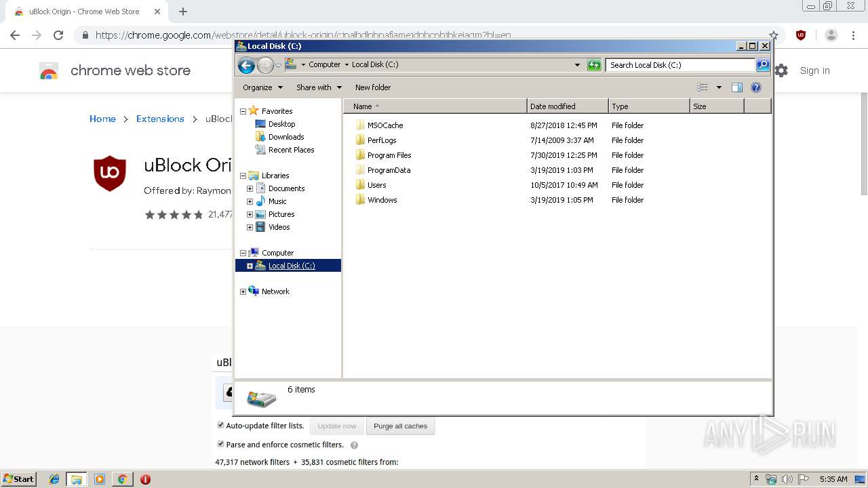Sort by the Size column header
Image resolution: width=868 pixels, height=488 pixels.
[x=717, y=106]
